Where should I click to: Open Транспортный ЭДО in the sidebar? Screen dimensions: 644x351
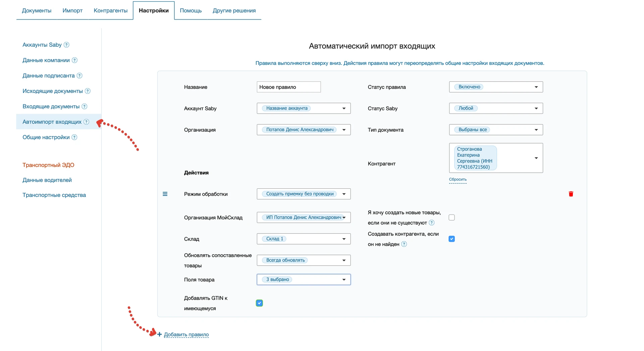tap(48, 165)
